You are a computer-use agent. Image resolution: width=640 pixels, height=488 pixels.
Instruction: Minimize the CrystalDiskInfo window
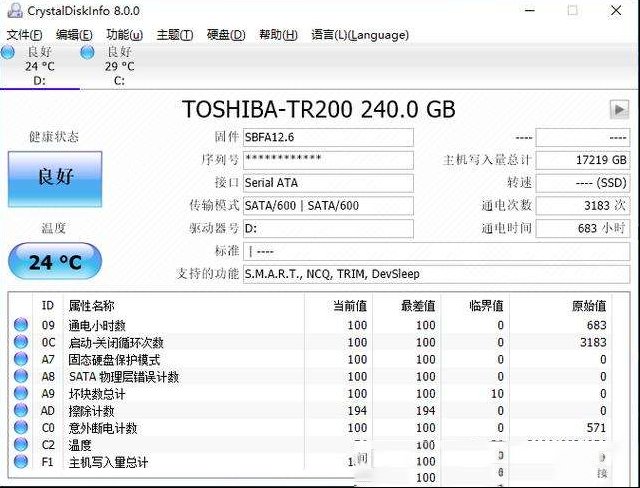(x=530, y=11)
